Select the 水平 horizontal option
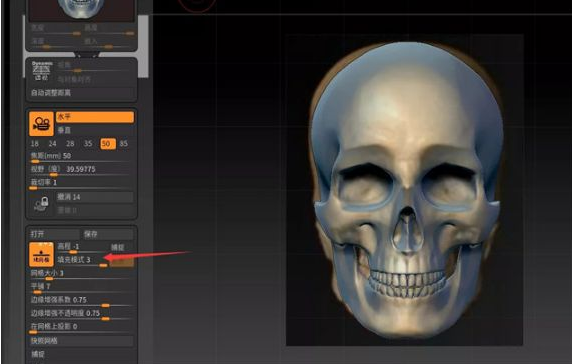The height and width of the screenshot is (364, 572). coord(95,117)
